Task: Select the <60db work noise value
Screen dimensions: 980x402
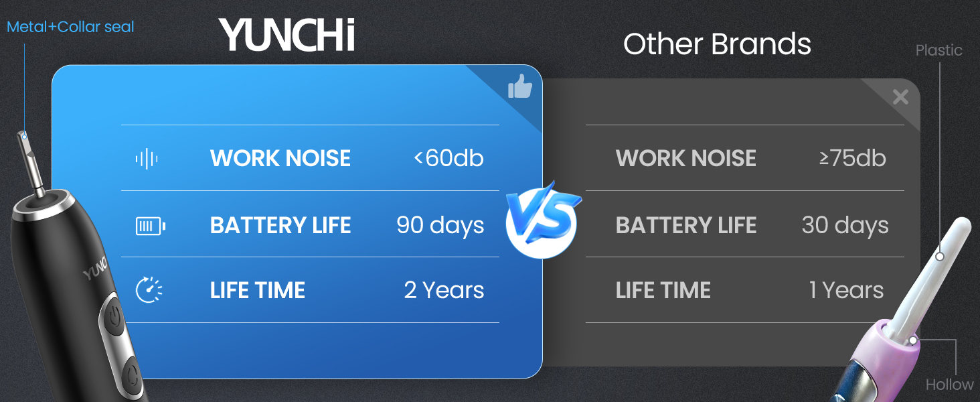Action: click(448, 159)
